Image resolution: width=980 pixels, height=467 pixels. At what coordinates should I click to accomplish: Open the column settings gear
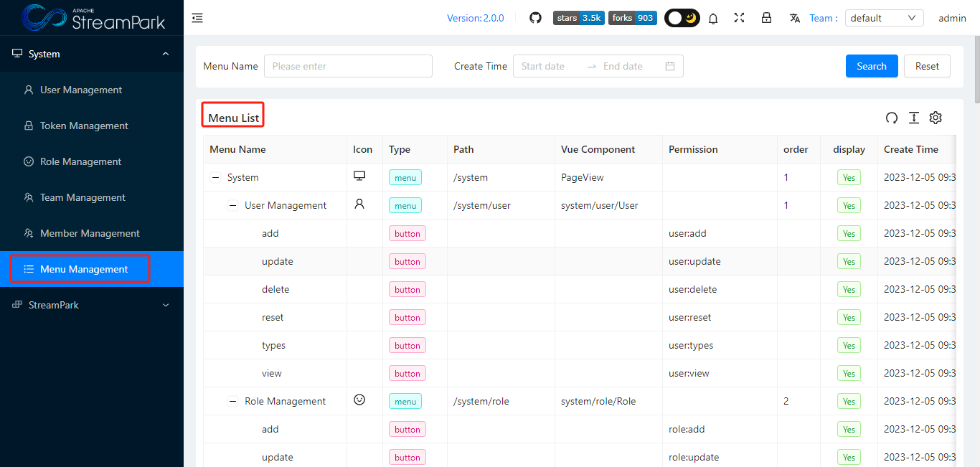coord(936,118)
